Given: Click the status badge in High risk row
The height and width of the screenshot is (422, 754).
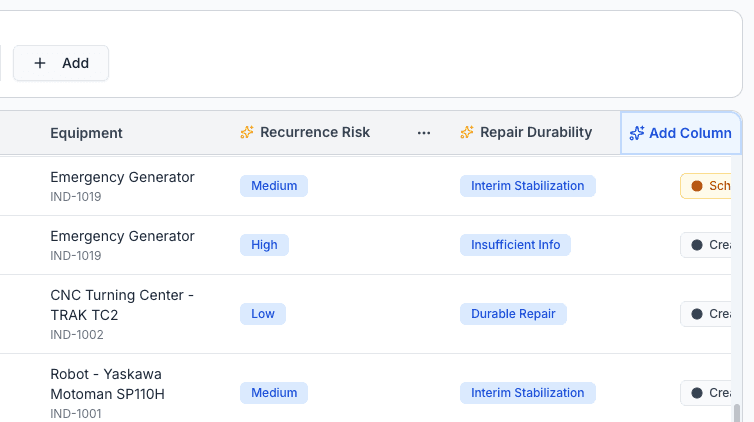Looking at the screenshot, I should [706, 245].
